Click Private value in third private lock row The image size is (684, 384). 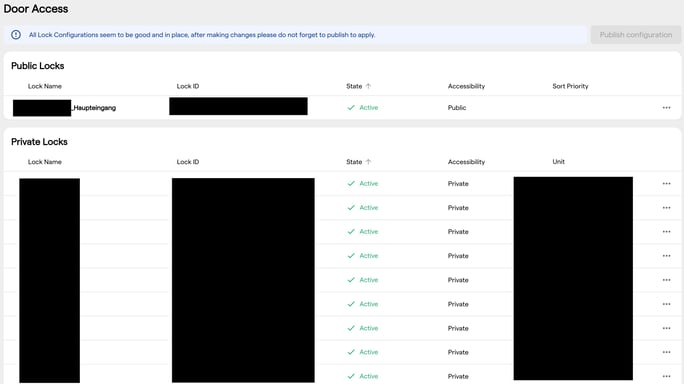click(458, 232)
